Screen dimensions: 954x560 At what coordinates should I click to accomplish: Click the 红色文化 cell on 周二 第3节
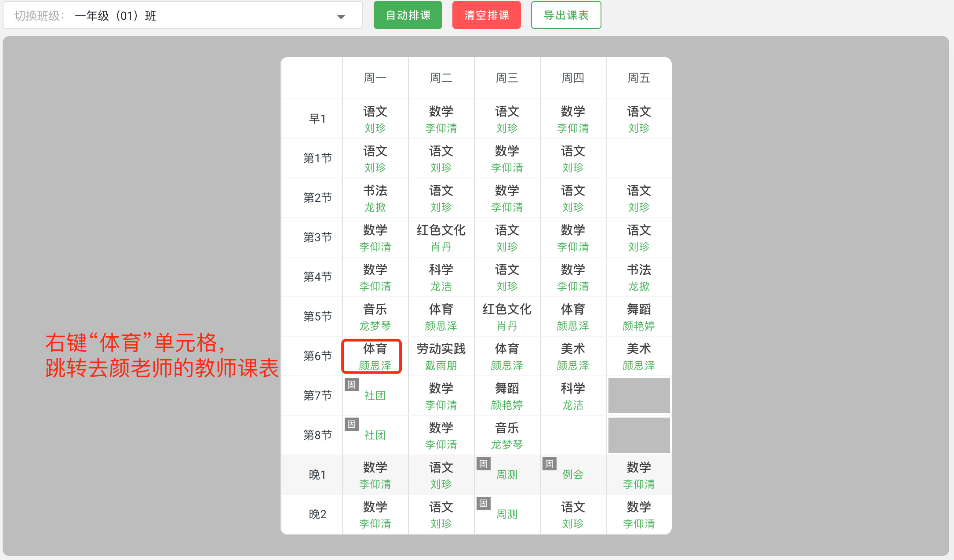point(441,237)
